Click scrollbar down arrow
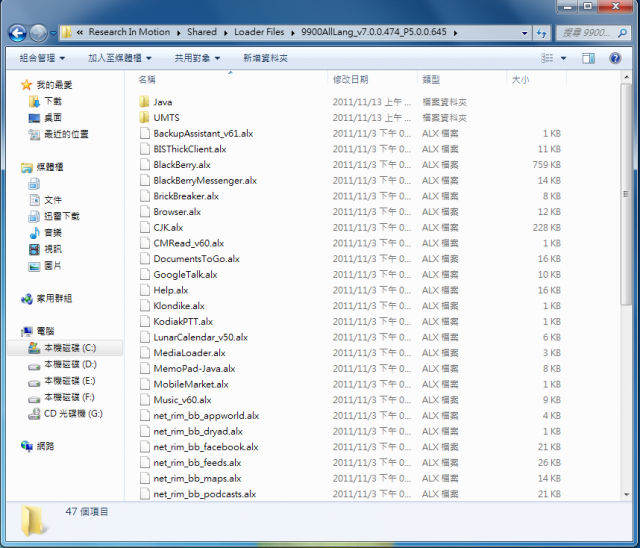The width and height of the screenshot is (640, 548). tap(626, 495)
